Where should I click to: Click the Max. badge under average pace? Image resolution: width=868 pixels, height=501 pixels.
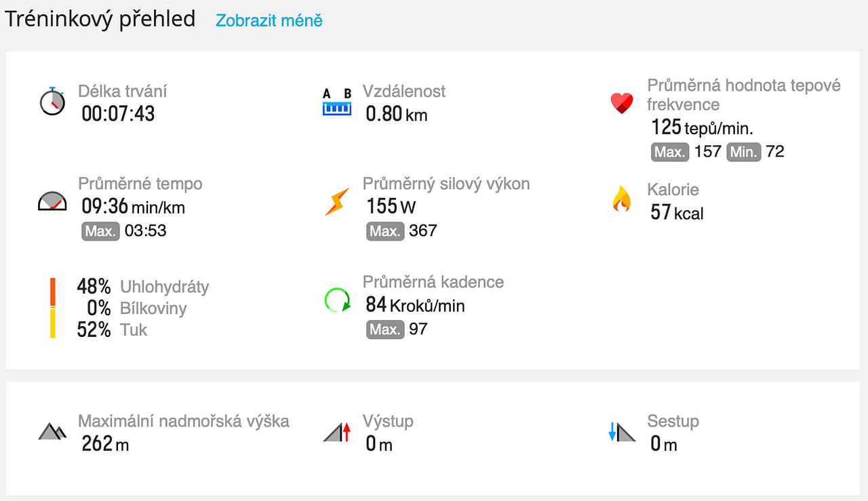point(100,231)
